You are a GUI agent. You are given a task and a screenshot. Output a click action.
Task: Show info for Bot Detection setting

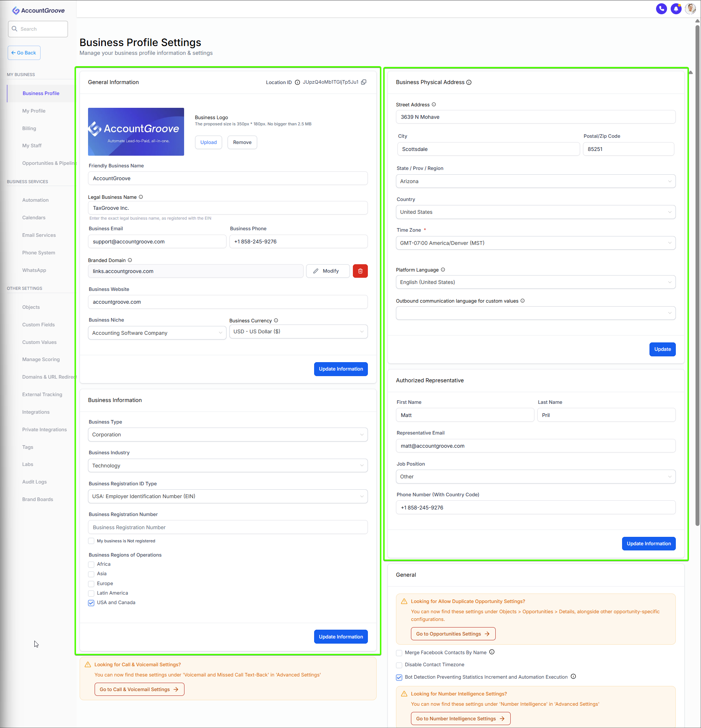pos(573,677)
